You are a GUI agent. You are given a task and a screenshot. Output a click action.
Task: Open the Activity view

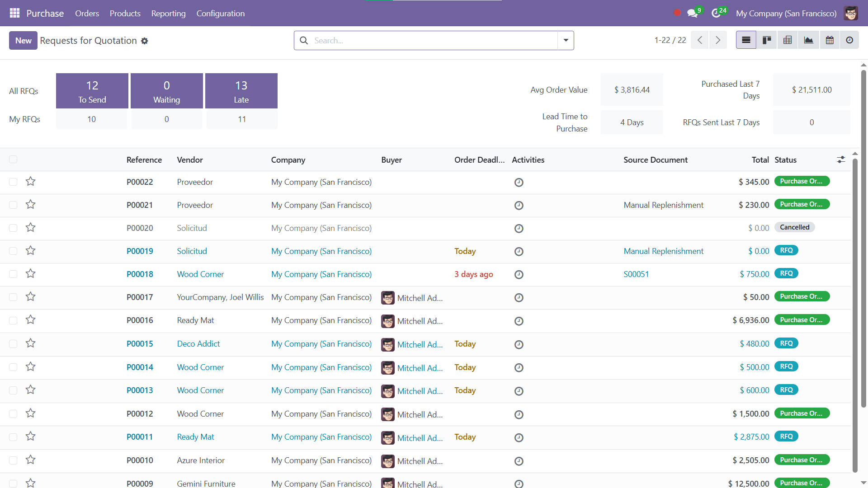850,40
